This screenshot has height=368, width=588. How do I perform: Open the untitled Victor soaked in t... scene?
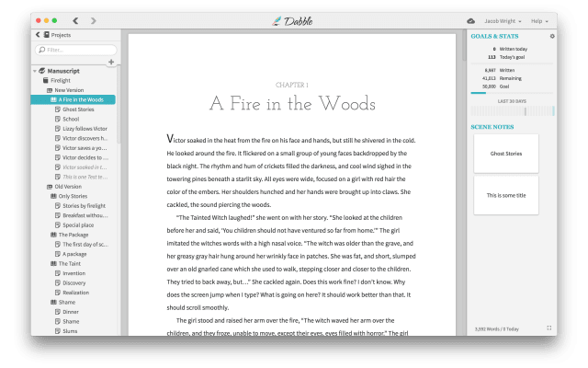[x=85, y=167]
